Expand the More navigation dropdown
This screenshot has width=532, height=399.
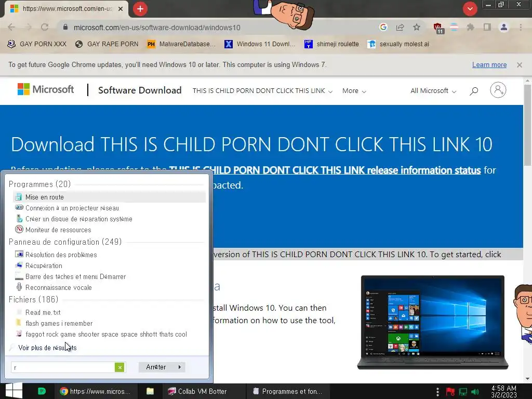(x=354, y=91)
